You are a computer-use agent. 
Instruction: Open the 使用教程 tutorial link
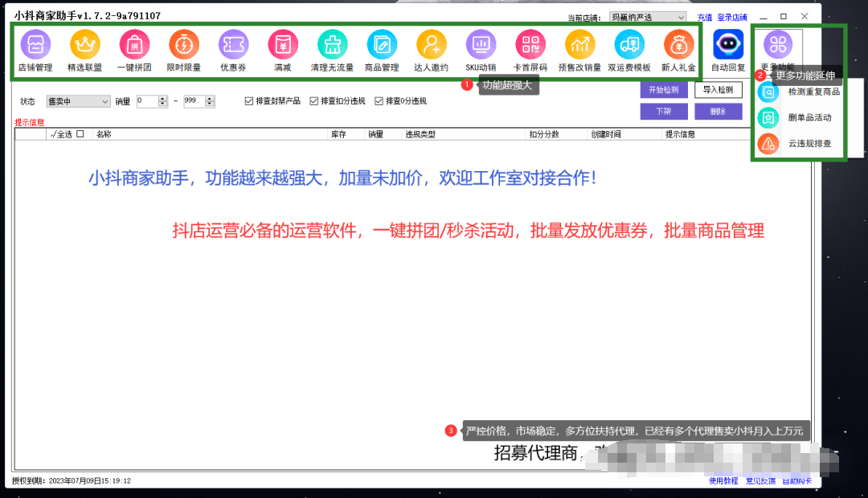click(x=723, y=481)
